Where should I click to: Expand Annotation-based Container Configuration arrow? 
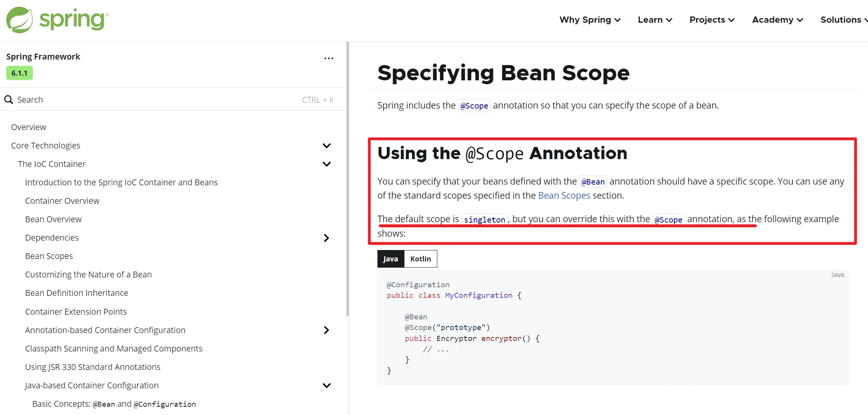click(x=327, y=330)
